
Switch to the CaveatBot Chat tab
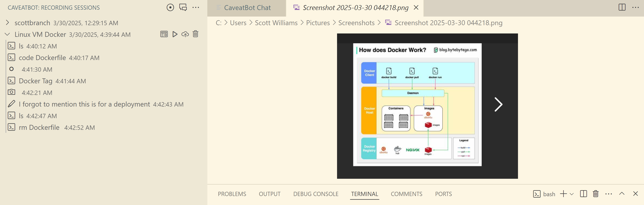[247, 8]
